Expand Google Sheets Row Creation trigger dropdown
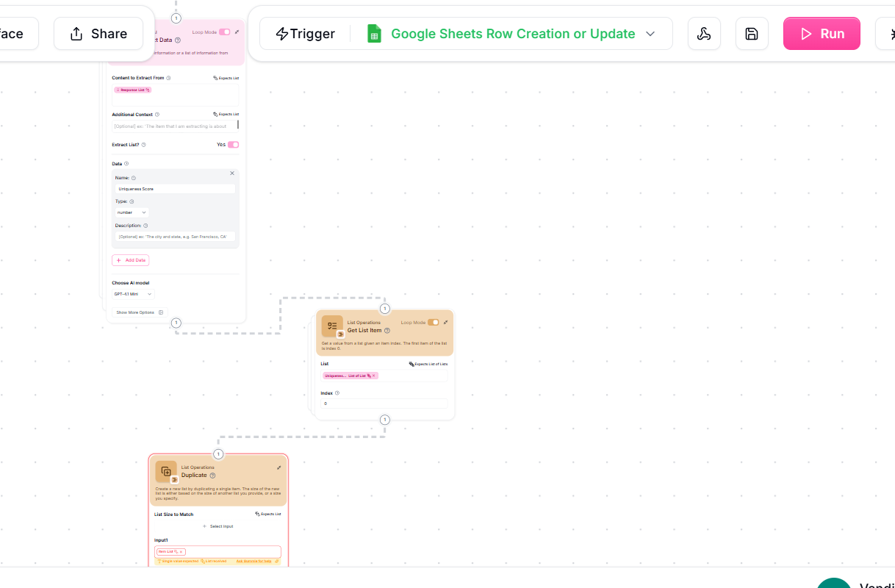The image size is (895, 588). [x=650, y=34]
